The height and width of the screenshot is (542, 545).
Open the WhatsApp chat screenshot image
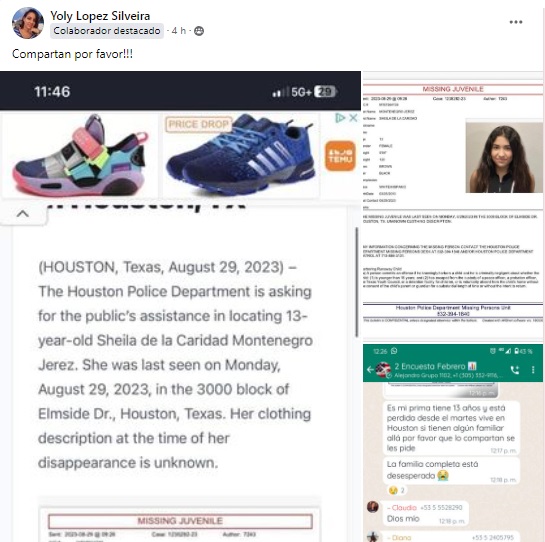[453, 443]
